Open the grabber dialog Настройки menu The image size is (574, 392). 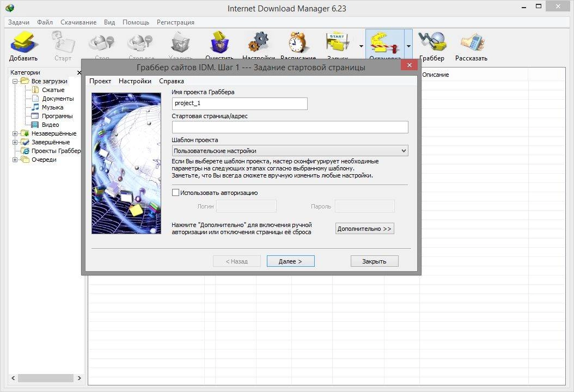click(135, 81)
